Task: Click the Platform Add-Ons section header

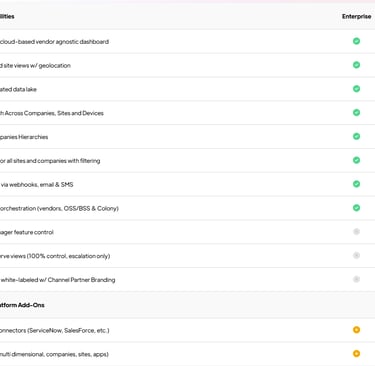Action: coord(22,305)
